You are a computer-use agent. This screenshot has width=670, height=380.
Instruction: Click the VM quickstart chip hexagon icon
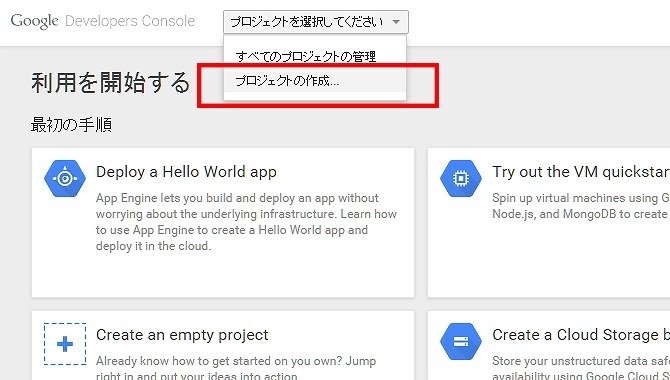click(x=461, y=178)
